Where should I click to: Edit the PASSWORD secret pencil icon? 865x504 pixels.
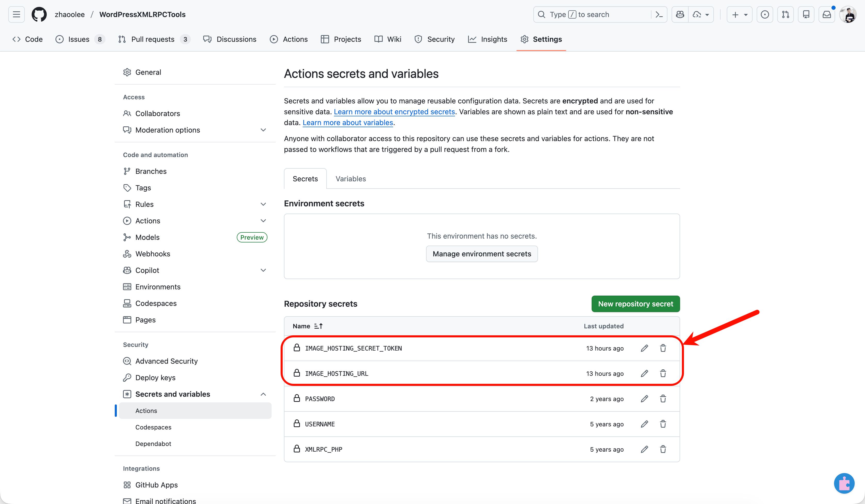click(x=644, y=399)
